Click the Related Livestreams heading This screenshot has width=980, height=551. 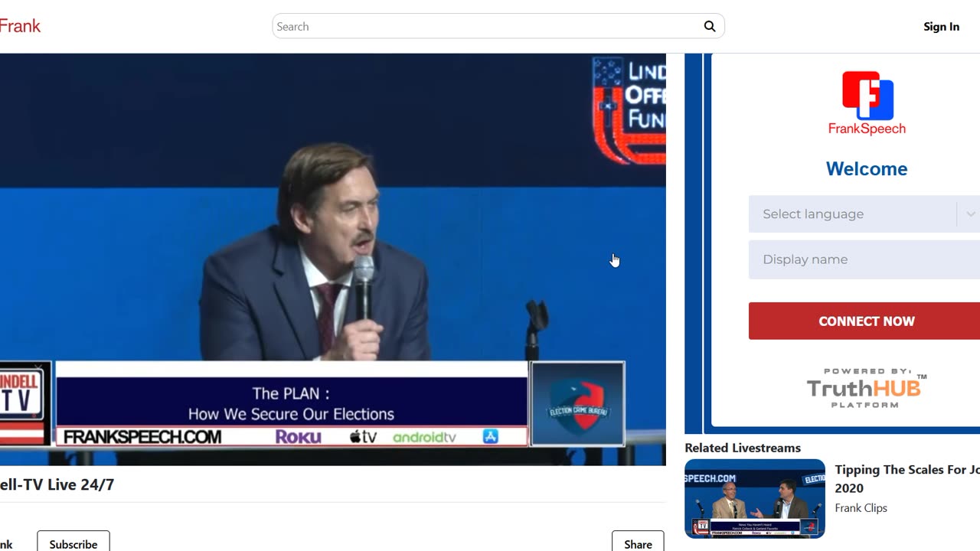tap(743, 448)
